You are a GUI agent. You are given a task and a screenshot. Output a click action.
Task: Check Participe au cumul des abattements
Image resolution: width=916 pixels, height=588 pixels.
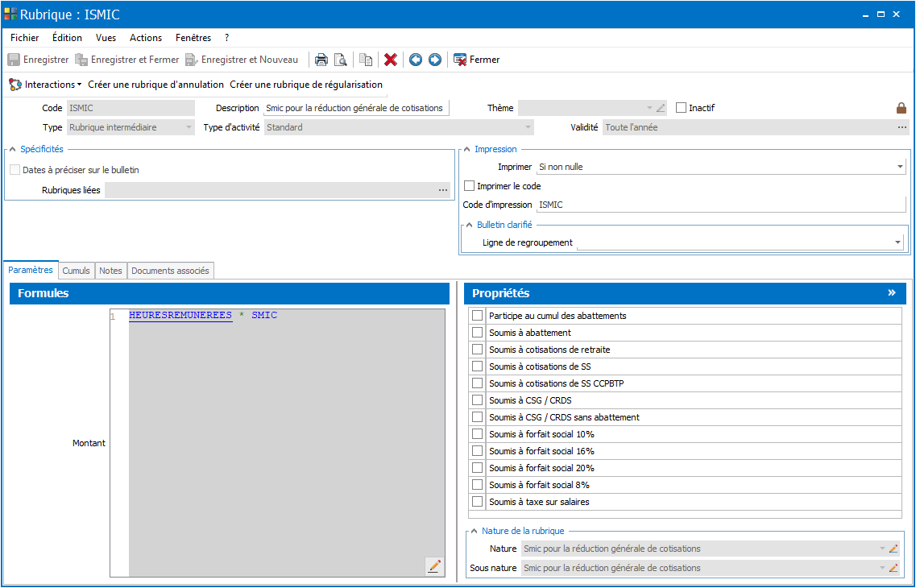[x=477, y=316]
